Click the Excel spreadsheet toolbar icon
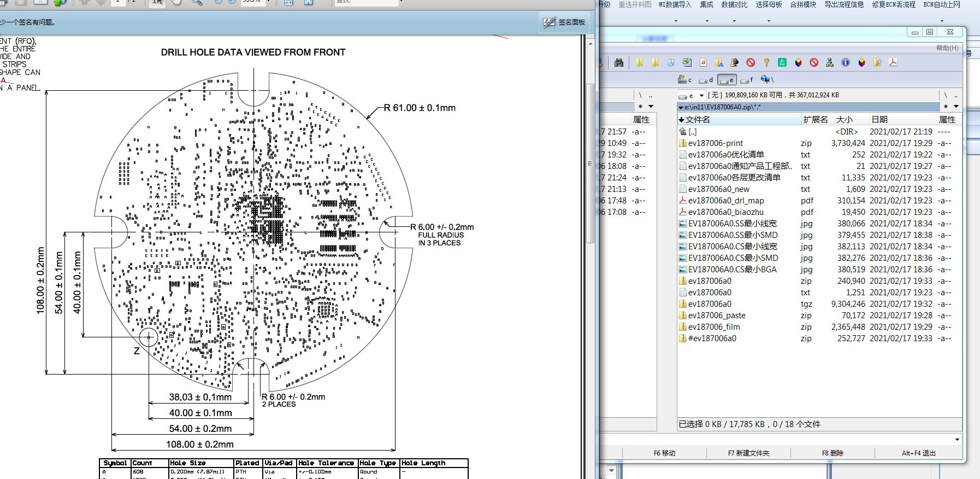980x479 pixels. pos(687,63)
